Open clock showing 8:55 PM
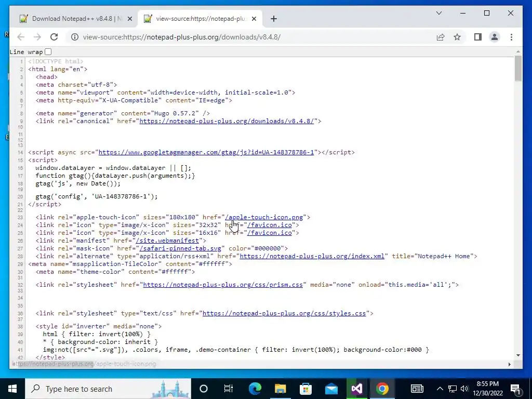 [x=487, y=389]
